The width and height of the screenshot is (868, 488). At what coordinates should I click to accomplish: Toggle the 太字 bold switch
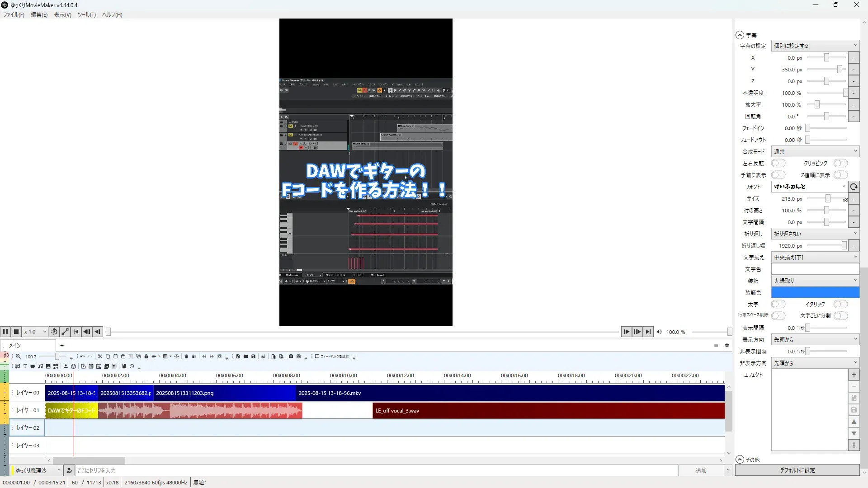point(778,304)
